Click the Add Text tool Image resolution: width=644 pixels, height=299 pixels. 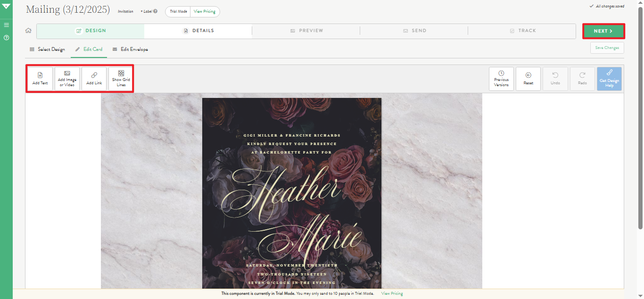[40, 79]
